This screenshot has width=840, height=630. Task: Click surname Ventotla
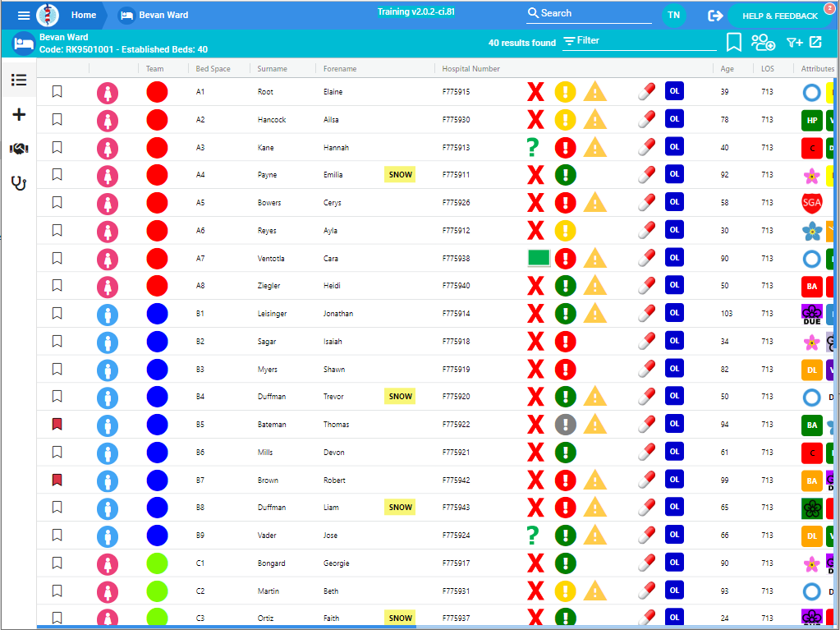point(270,258)
